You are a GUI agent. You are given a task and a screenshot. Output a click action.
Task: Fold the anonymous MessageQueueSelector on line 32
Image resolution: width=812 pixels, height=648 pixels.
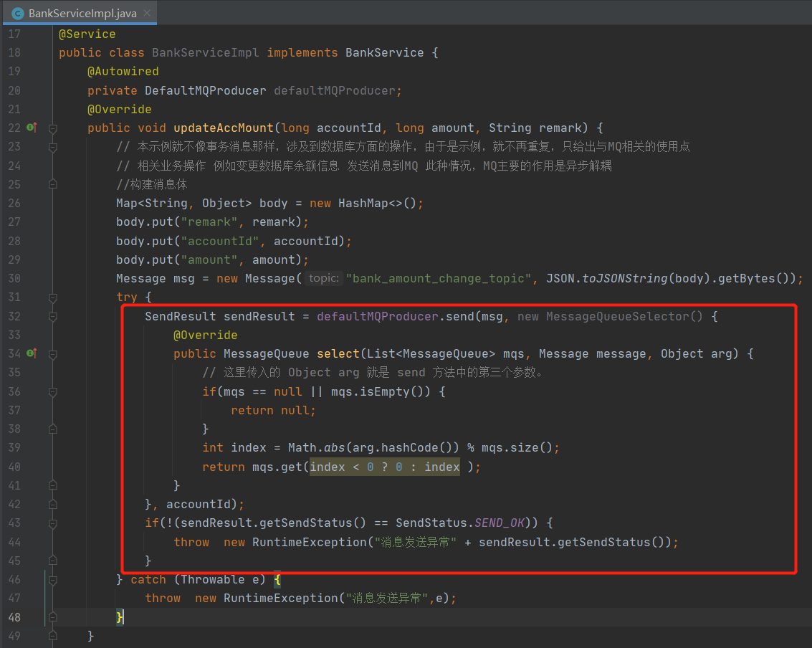point(52,316)
